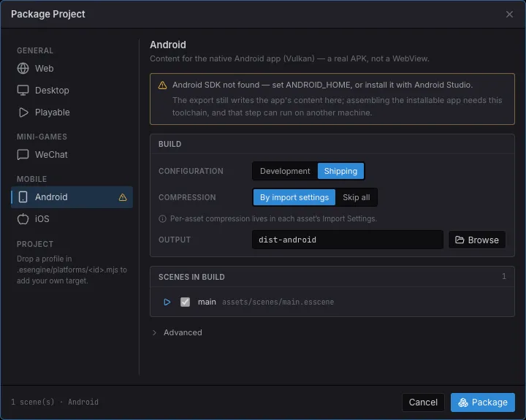The height and width of the screenshot is (420, 526).
Task: Choose Shipping configuration
Action: [340, 171]
